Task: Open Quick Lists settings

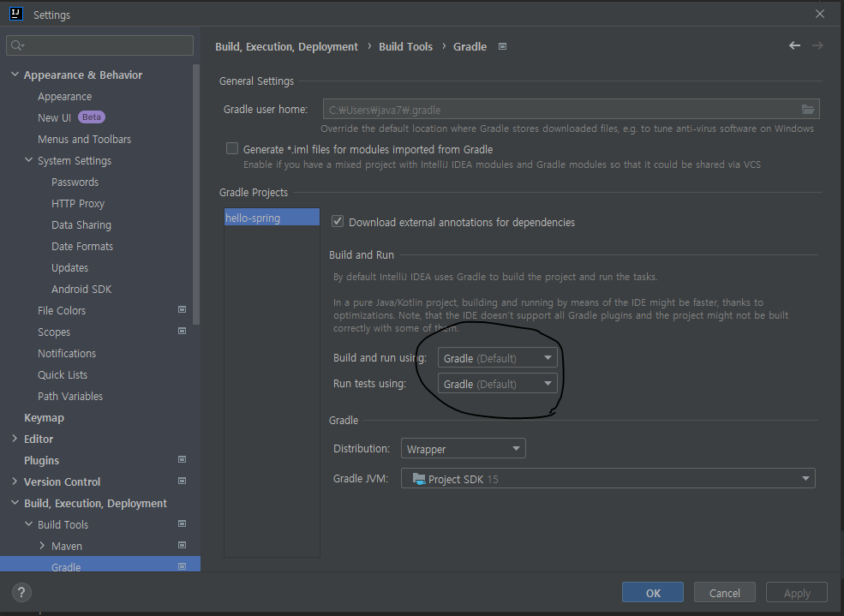Action: (63, 375)
